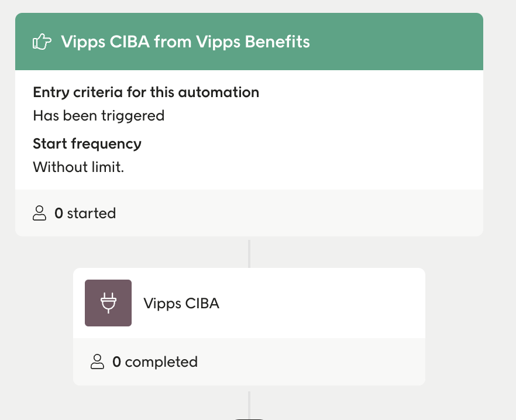Click the Entry criteria heading

(x=146, y=92)
